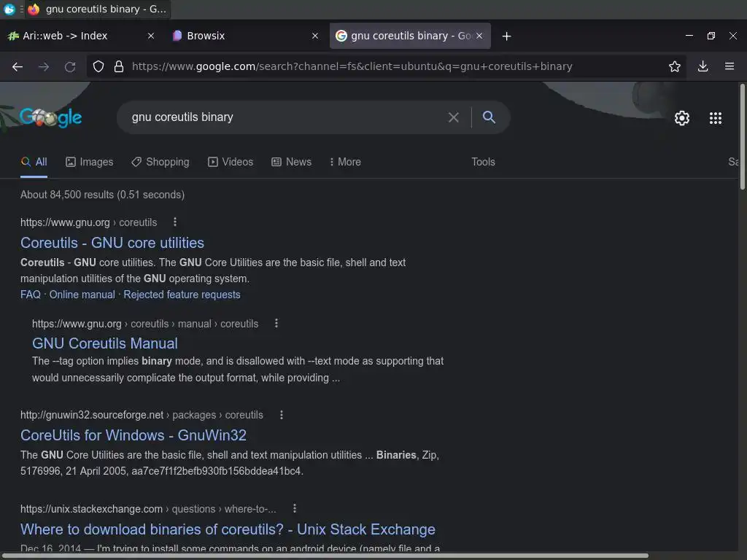Open the shield tracking protection icon

(98, 66)
